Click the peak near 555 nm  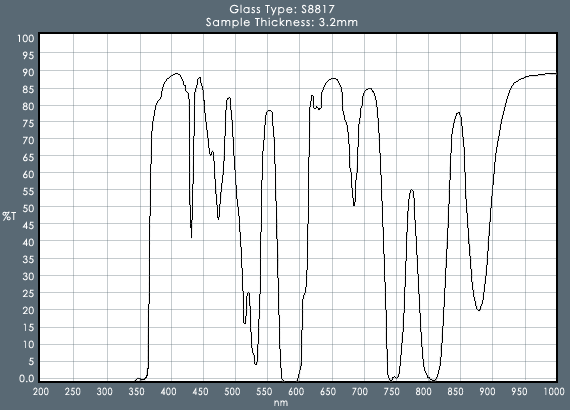[x=269, y=110]
